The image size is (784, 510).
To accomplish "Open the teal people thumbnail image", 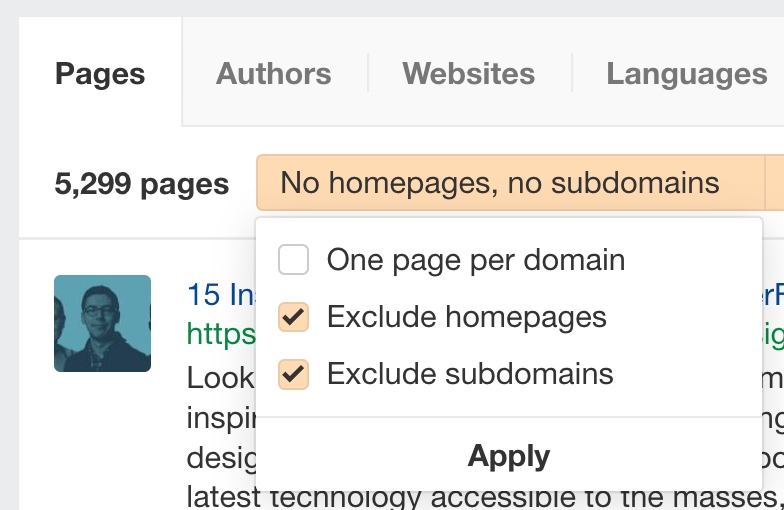I will (x=102, y=323).
